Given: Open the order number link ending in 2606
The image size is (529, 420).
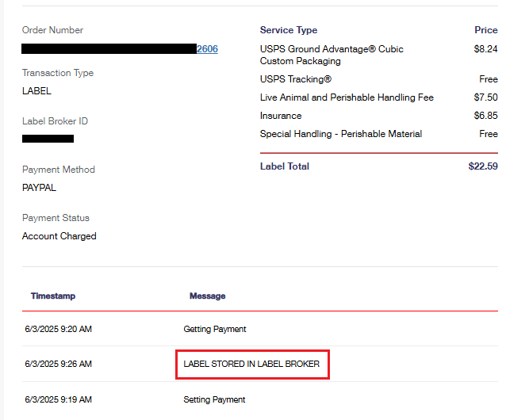Looking at the screenshot, I should click(207, 49).
